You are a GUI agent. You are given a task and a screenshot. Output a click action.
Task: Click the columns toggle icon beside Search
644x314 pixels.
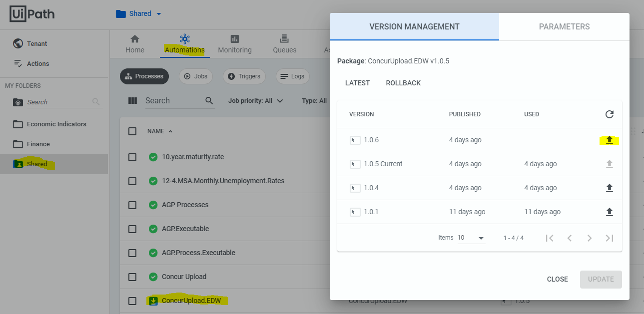pyautogui.click(x=132, y=100)
